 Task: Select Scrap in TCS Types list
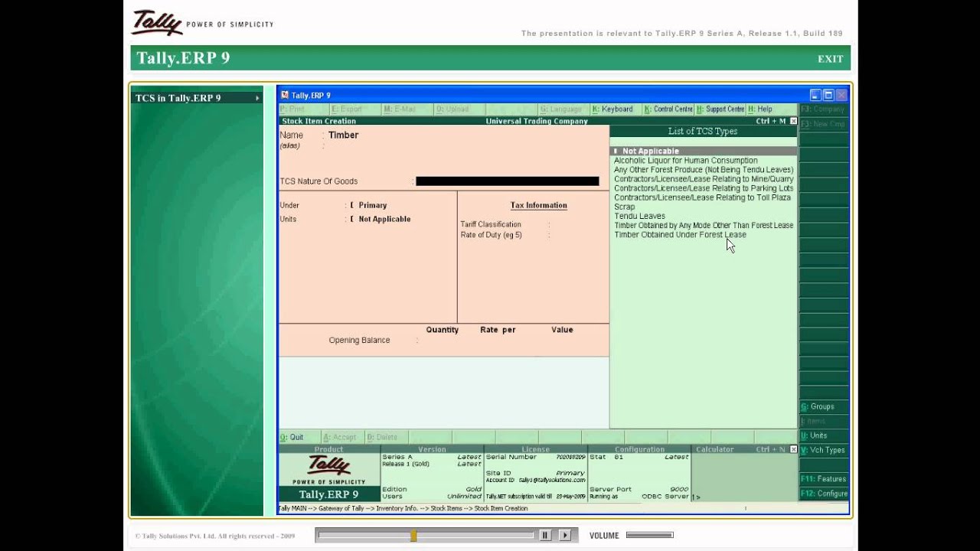624,207
